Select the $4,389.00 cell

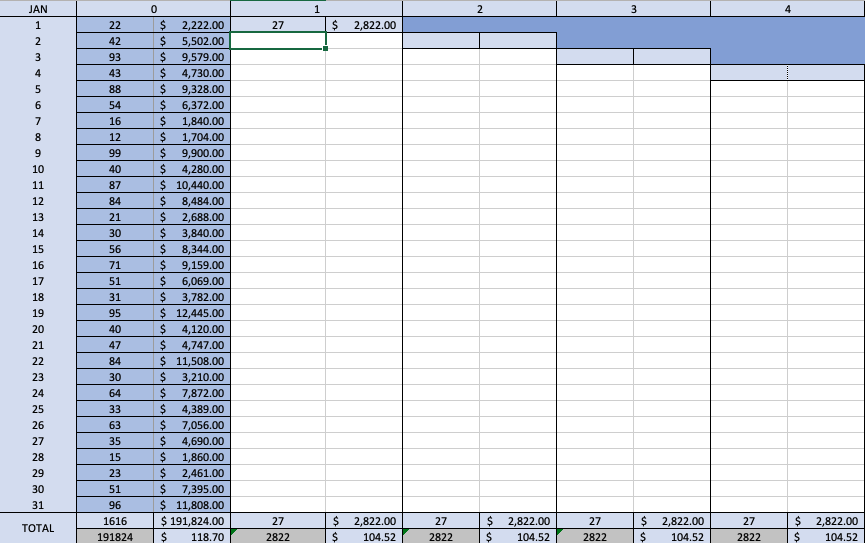pyautogui.click(x=192, y=409)
